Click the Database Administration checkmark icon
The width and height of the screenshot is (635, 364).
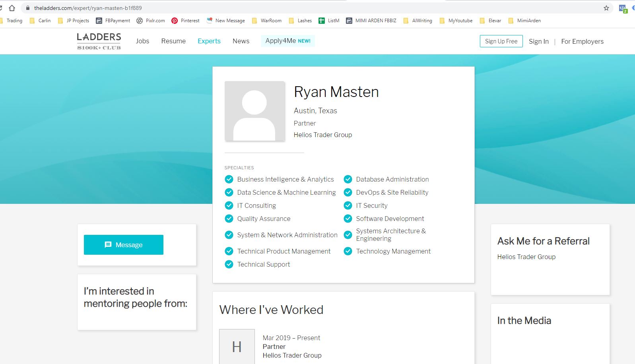(x=348, y=179)
